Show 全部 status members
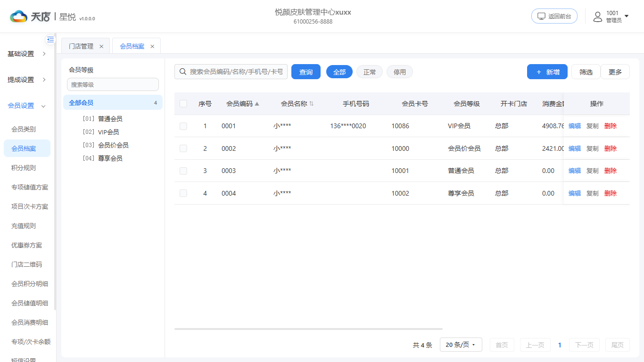The width and height of the screenshot is (644, 362). [339, 72]
